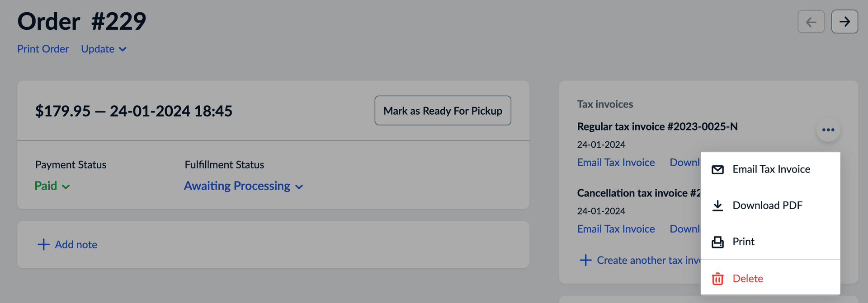The image size is (868, 303).
Task: Choose Delete in the invoice menu
Action: [x=748, y=279]
